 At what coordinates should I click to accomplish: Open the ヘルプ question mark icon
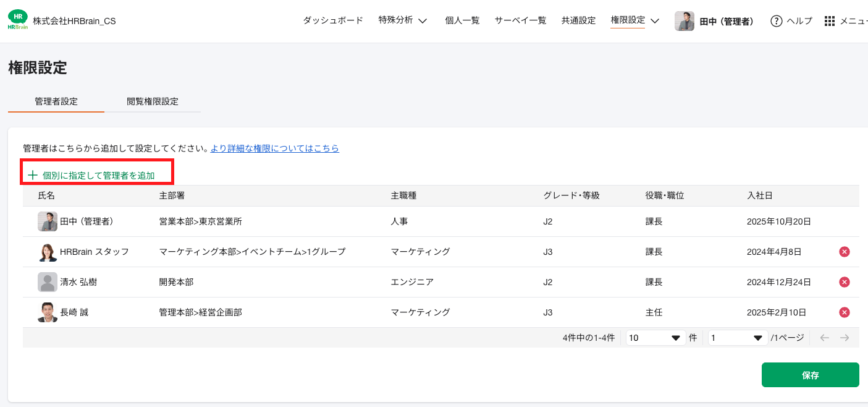776,20
